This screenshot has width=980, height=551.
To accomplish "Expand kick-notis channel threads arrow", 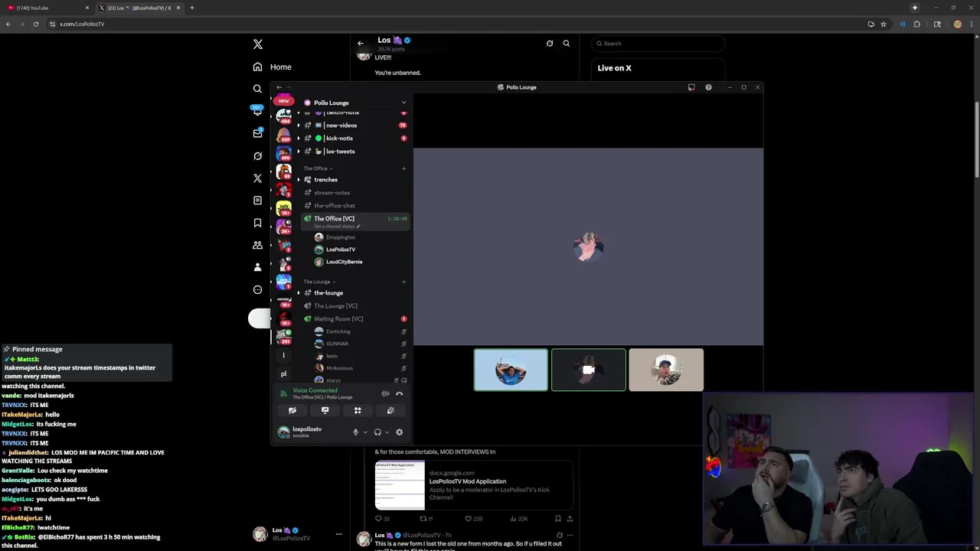I will click(x=299, y=139).
